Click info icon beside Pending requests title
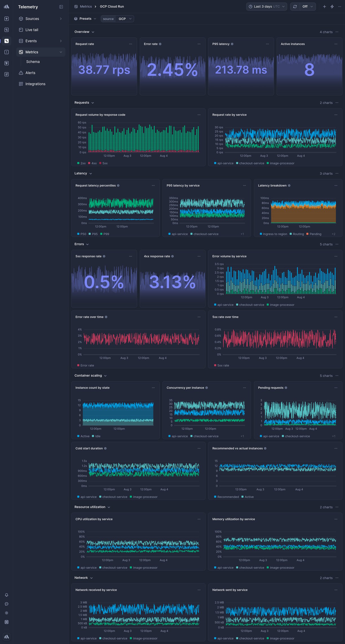This screenshot has height=644, width=345. click(x=286, y=388)
